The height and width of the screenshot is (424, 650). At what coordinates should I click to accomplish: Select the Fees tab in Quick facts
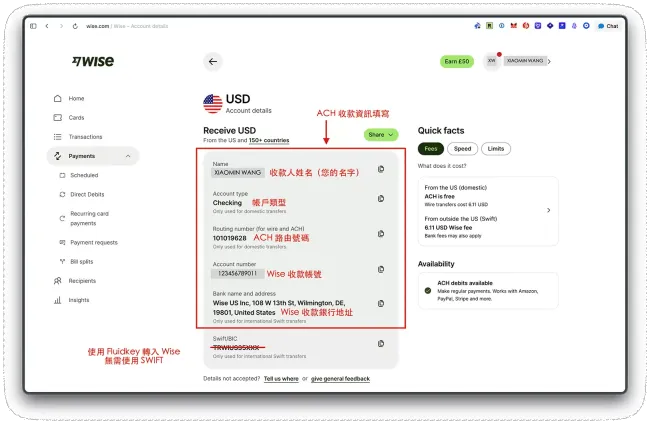point(431,149)
